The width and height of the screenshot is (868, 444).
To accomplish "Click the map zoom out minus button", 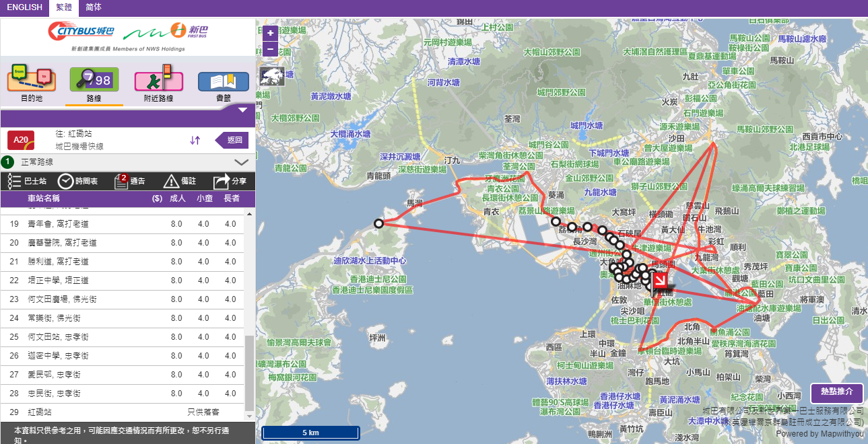I will click(270, 48).
